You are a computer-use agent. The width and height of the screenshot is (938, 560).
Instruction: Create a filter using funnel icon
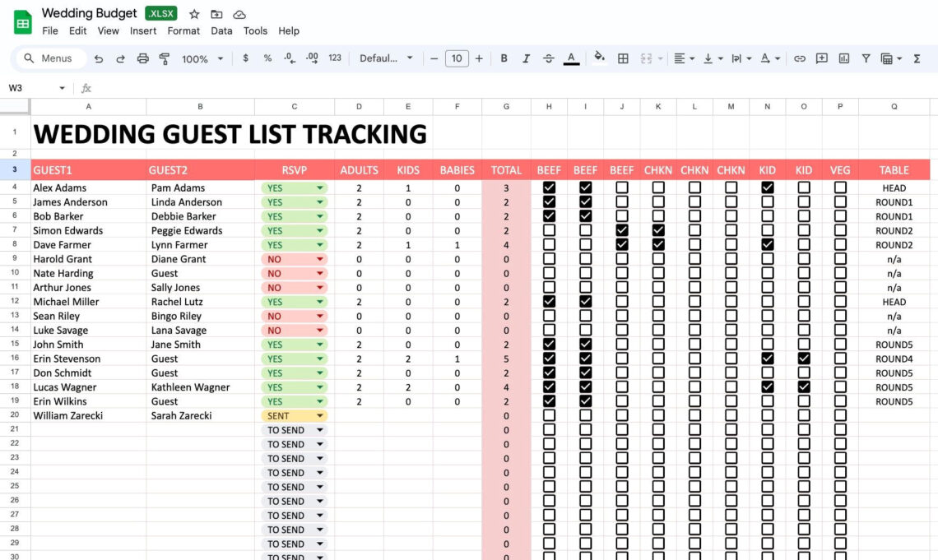pos(866,58)
